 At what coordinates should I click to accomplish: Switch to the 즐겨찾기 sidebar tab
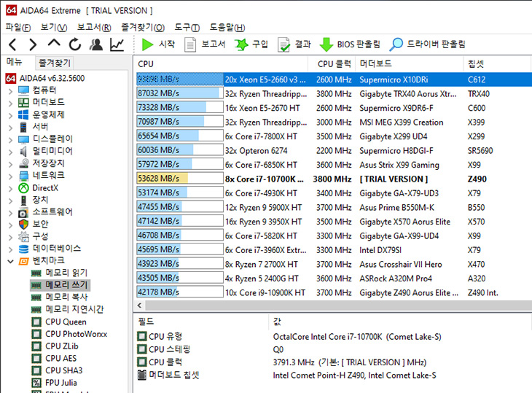click(x=54, y=63)
